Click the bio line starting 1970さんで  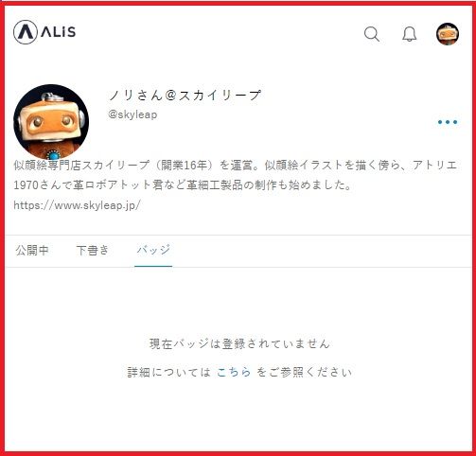click(x=183, y=184)
